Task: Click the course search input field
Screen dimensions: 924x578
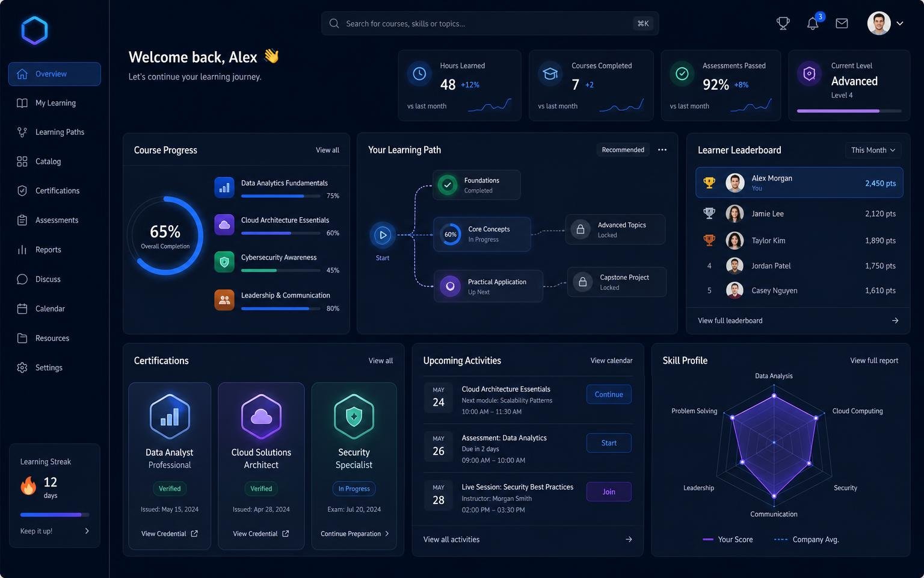Action: click(490, 23)
